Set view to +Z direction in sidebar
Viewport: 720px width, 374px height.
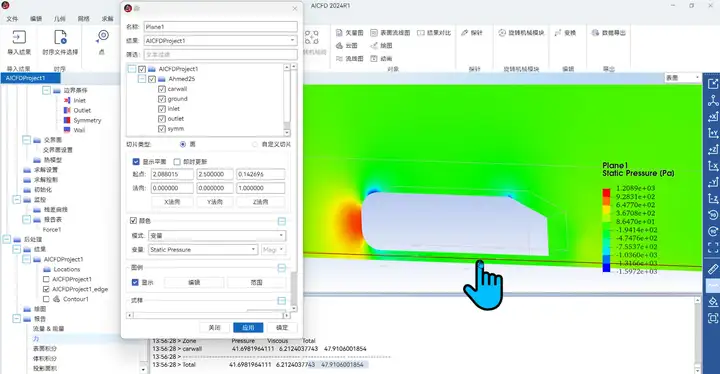713,150
